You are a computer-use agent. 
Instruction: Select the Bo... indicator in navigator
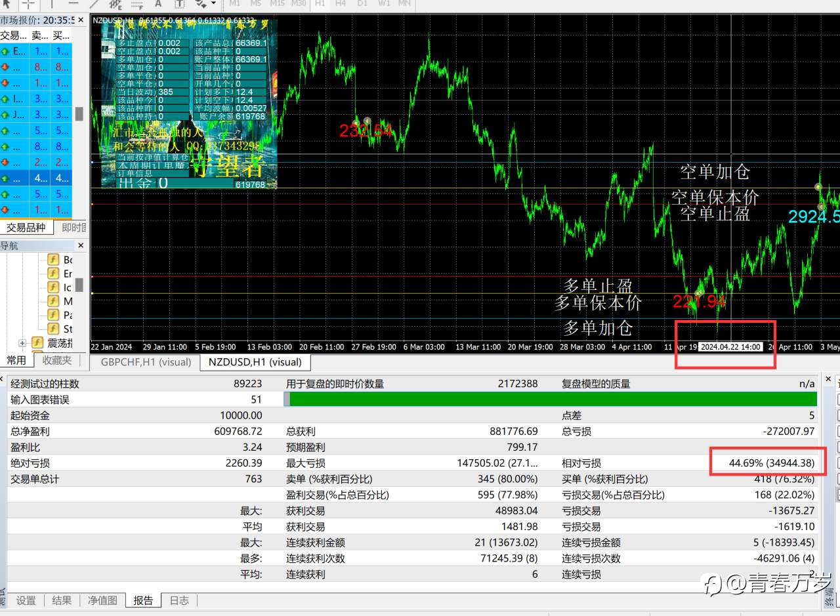coord(60,260)
